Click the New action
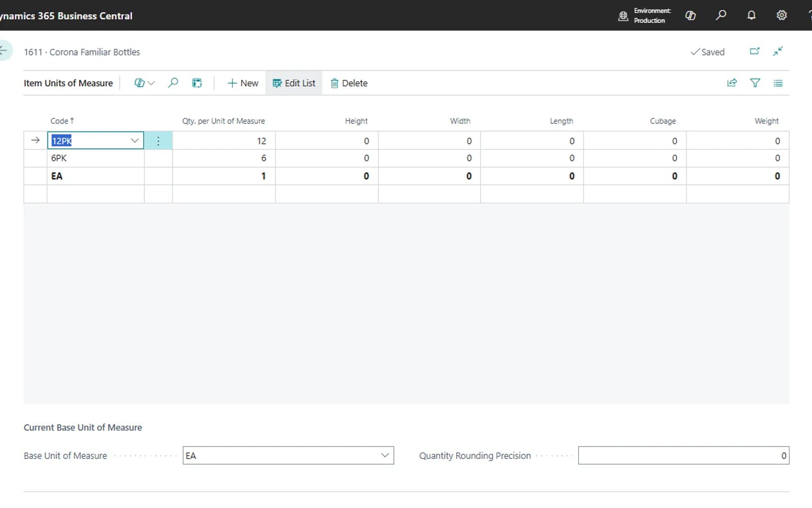The height and width of the screenshot is (508, 812). click(x=243, y=83)
